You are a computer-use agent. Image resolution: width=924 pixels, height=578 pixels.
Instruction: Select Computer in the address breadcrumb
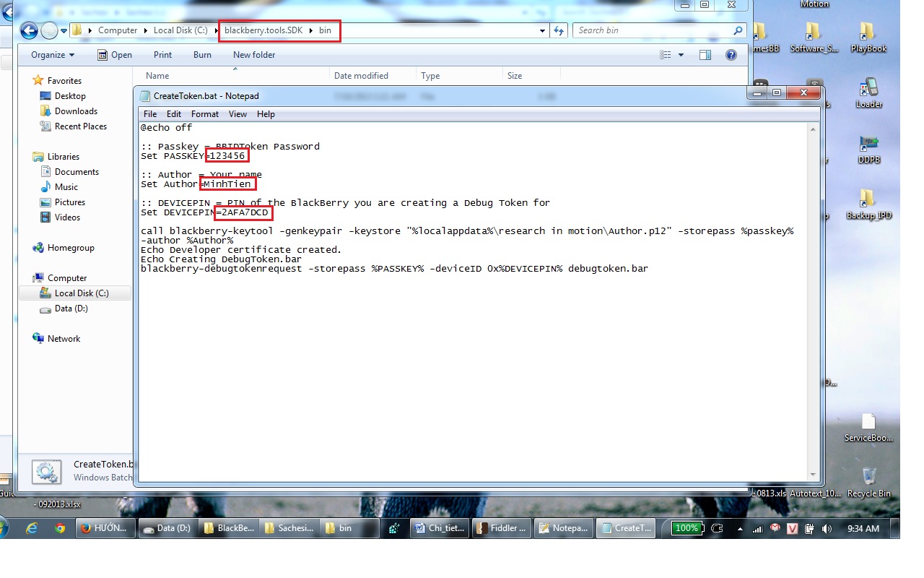coord(118,30)
